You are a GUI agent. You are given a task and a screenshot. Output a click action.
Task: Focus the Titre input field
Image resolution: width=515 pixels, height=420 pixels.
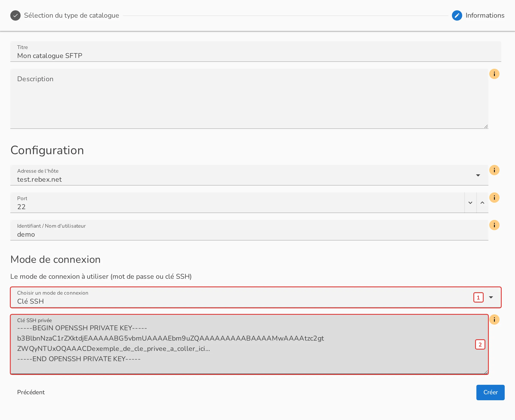coord(256,52)
